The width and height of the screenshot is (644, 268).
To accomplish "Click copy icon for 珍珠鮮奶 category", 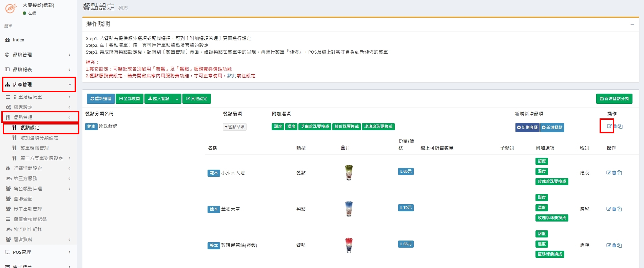I will click(620, 126).
